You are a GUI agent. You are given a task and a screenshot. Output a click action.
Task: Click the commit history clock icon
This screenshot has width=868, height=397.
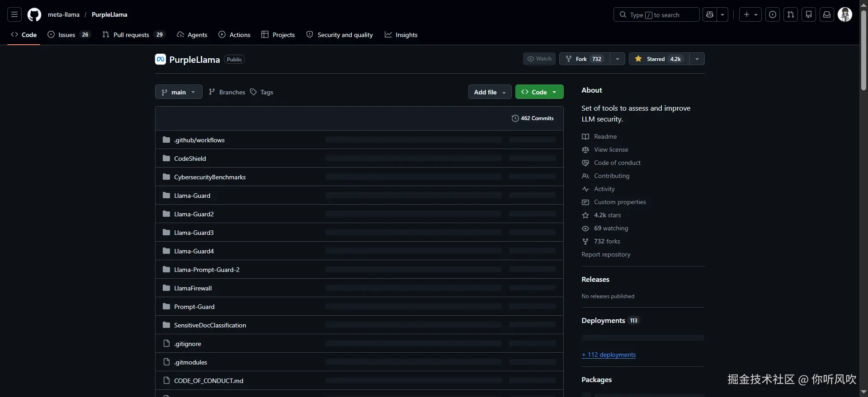click(x=515, y=118)
